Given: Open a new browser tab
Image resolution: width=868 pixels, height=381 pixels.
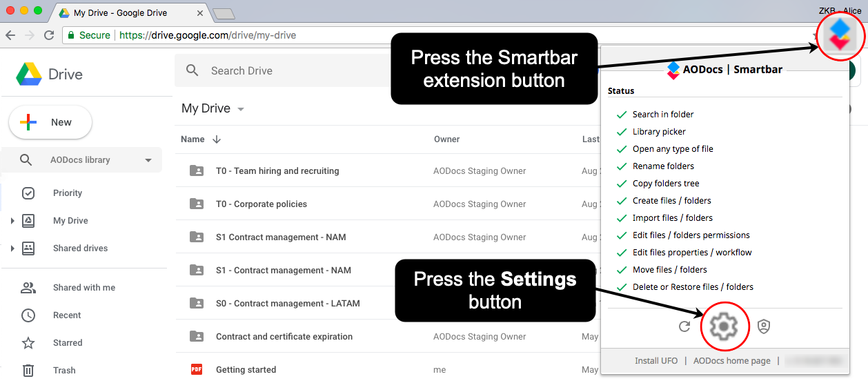Looking at the screenshot, I should (x=224, y=14).
